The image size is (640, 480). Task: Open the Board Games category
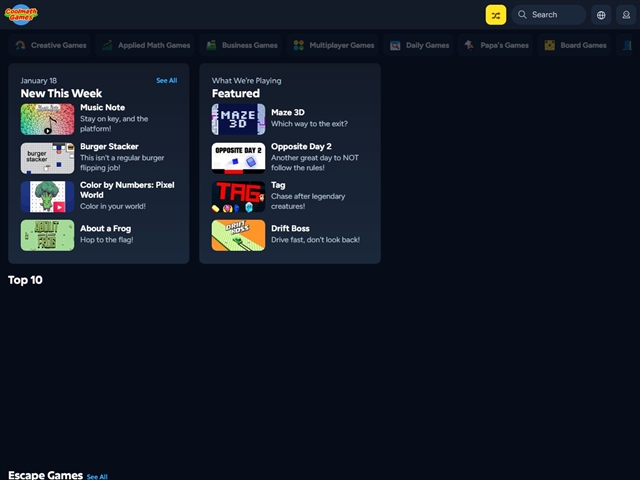tap(575, 45)
